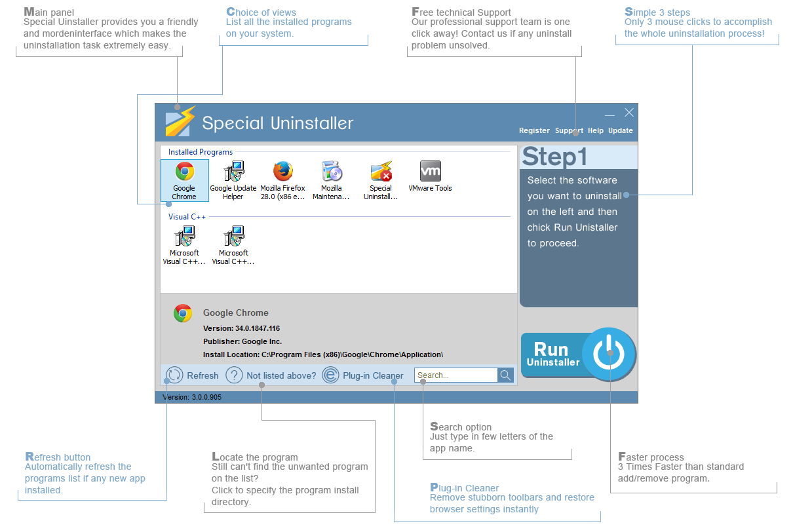
Task: Click the Special Uninstaller lightning logo
Action: (180, 121)
